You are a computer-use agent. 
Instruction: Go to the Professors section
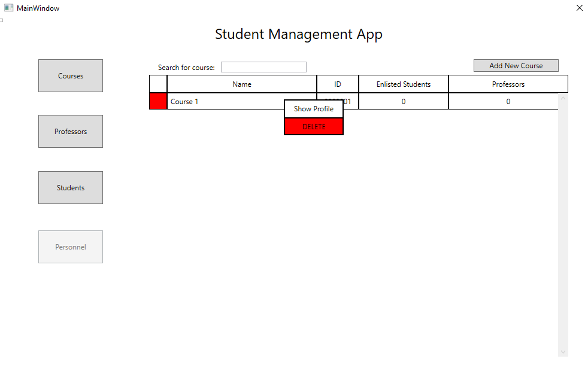pos(71,132)
